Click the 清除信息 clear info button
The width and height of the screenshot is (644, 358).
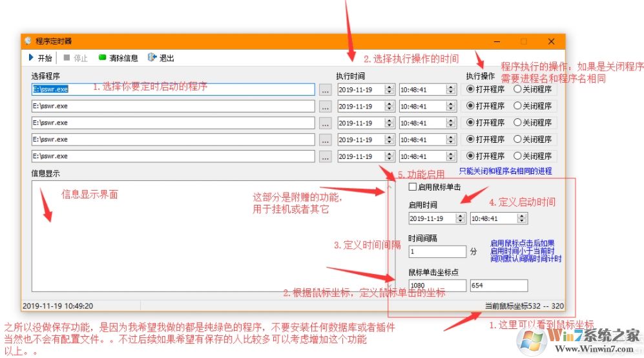tap(118, 58)
